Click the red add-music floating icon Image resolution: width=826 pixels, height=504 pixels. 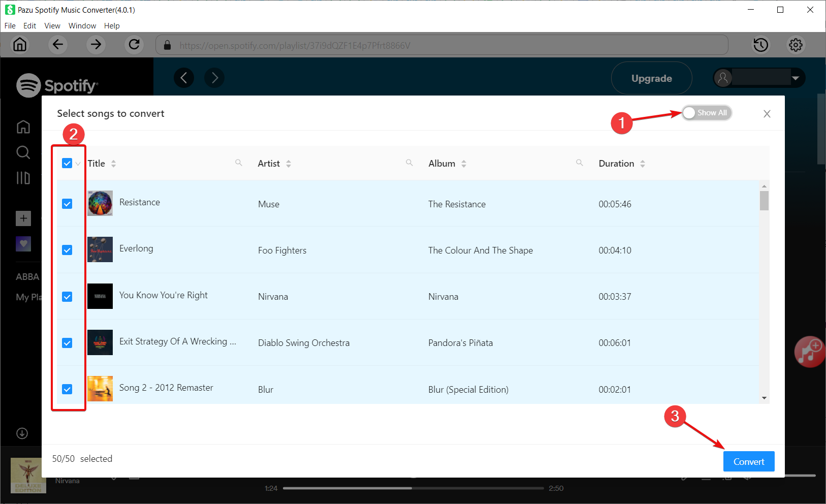pos(809,352)
